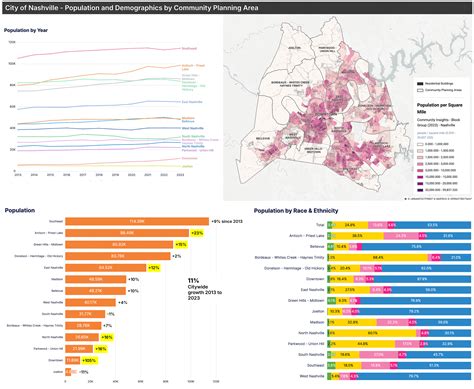This screenshot has height=389, width=474.
Task: Click the blue segment of the Total race bar
Action: [433, 225]
